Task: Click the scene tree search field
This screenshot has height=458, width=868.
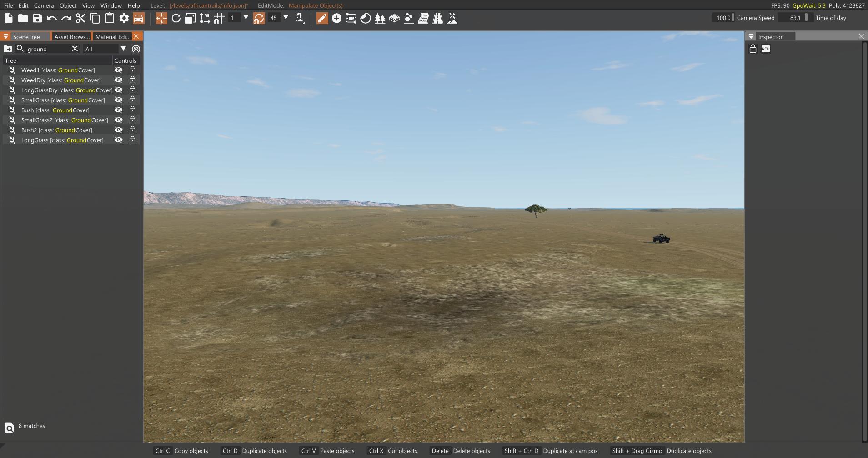Action: (x=48, y=49)
